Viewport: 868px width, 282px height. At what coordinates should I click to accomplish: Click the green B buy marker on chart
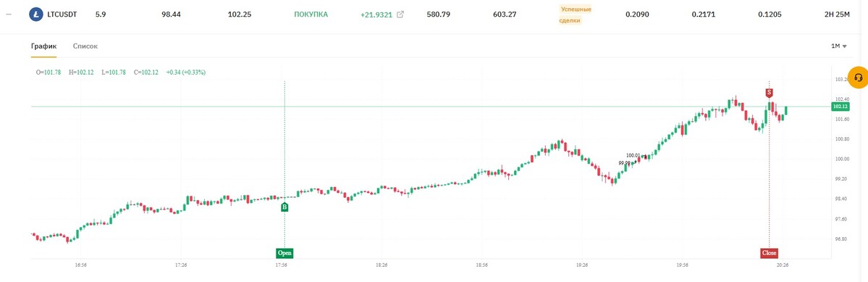click(x=285, y=207)
